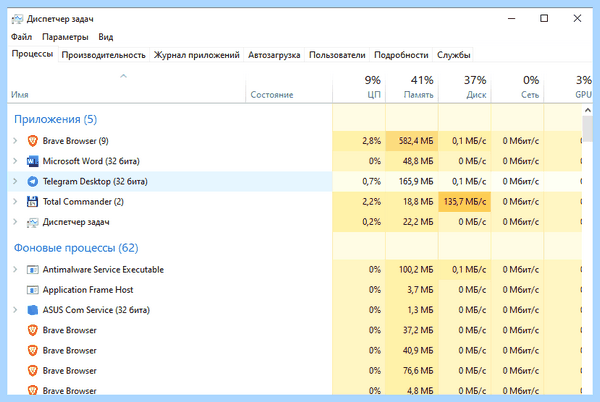The width and height of the screenshot is (600, 402).
Task: Click Brave icon in the 76,6 МБ row
Action: coord(33,371)
